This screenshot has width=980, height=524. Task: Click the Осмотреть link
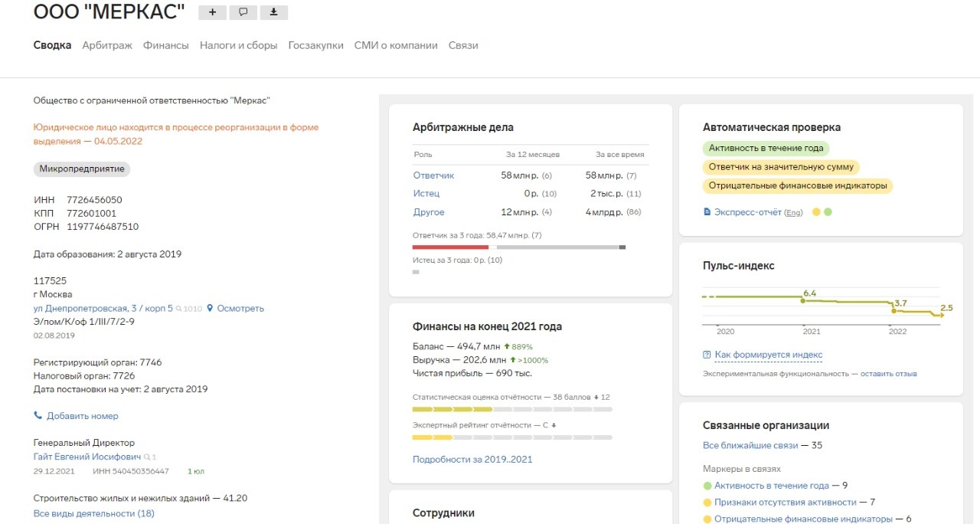pyautogui.click(x=240, y=308)
